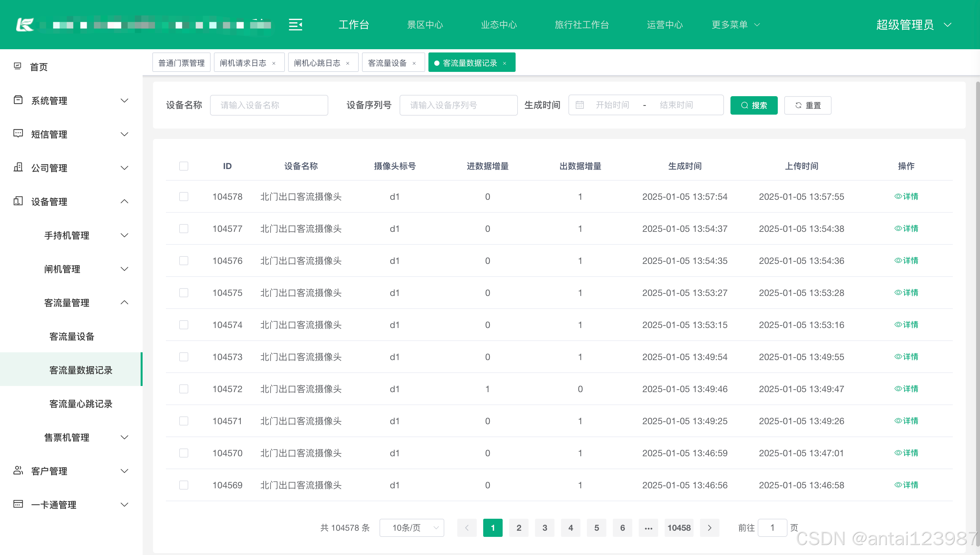Click the 客户管理 users icon

(18, 470)
